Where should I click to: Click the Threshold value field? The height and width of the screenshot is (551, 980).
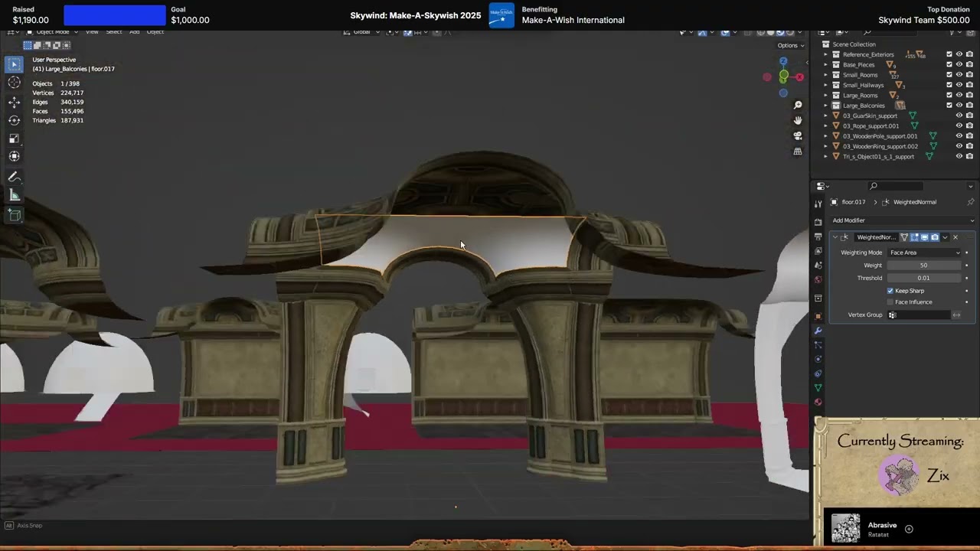(x=924, y=278)
